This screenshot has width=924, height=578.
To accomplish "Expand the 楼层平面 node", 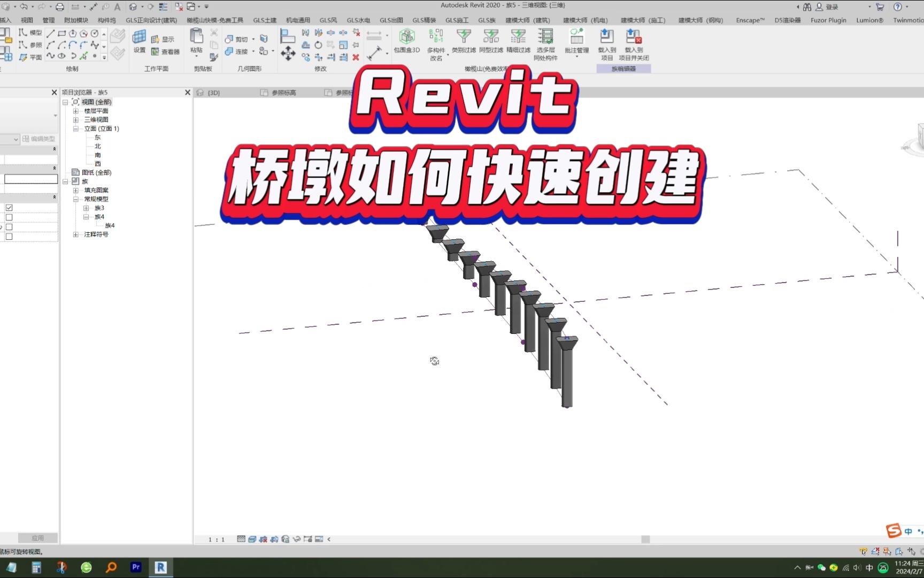I will pyautogui.click(x=76, y=111).
